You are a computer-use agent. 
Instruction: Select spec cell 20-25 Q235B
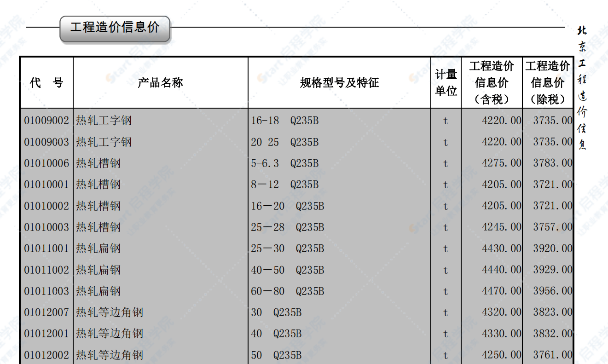click(x=284, y=142)
